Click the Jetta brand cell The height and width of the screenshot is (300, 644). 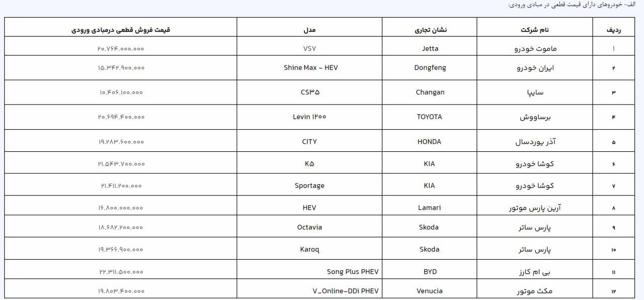430,49
